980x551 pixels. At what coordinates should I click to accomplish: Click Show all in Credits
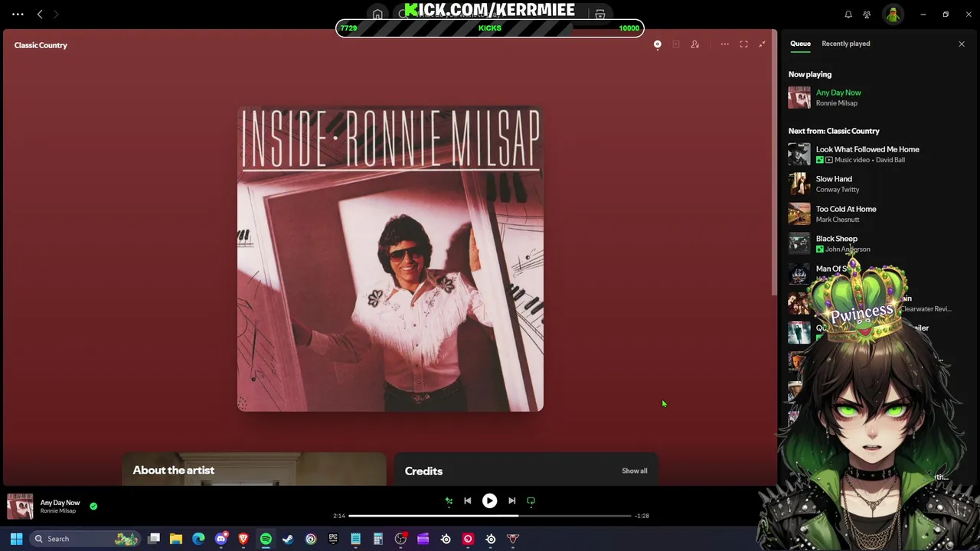point(634,471)
